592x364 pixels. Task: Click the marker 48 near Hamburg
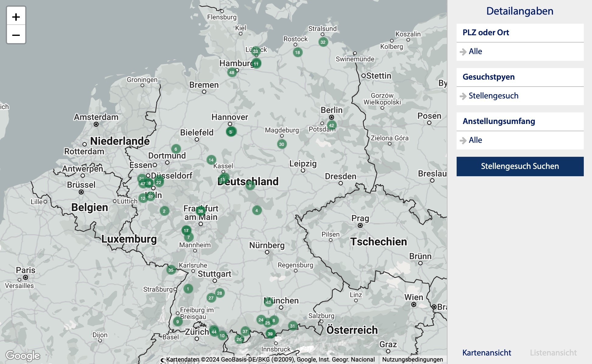point(232,73)
